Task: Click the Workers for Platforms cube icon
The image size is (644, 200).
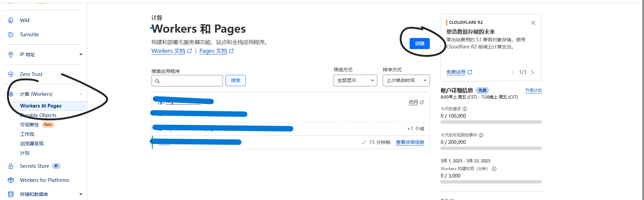Action: click(11, 180)
